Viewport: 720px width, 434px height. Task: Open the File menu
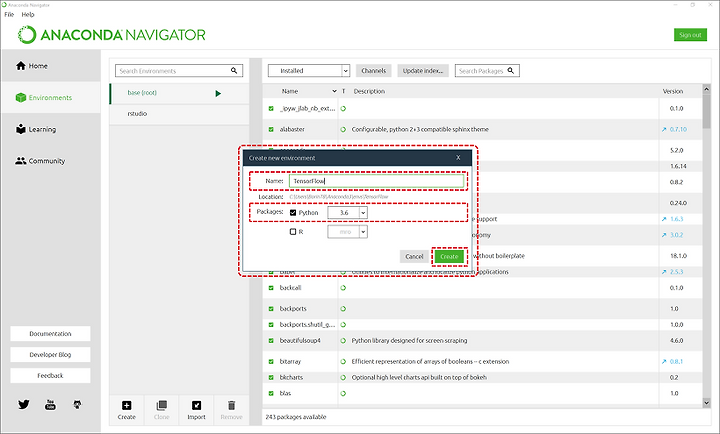click(9, 15)
